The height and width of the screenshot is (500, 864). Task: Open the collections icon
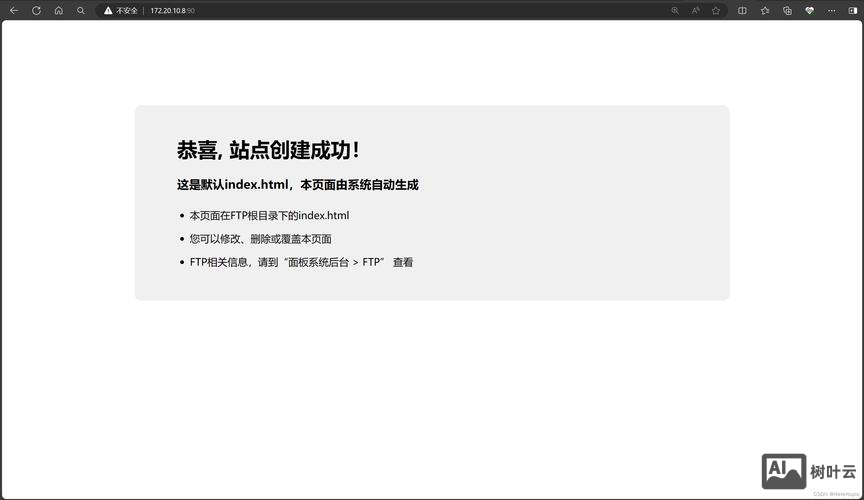(x=787, y=10)
